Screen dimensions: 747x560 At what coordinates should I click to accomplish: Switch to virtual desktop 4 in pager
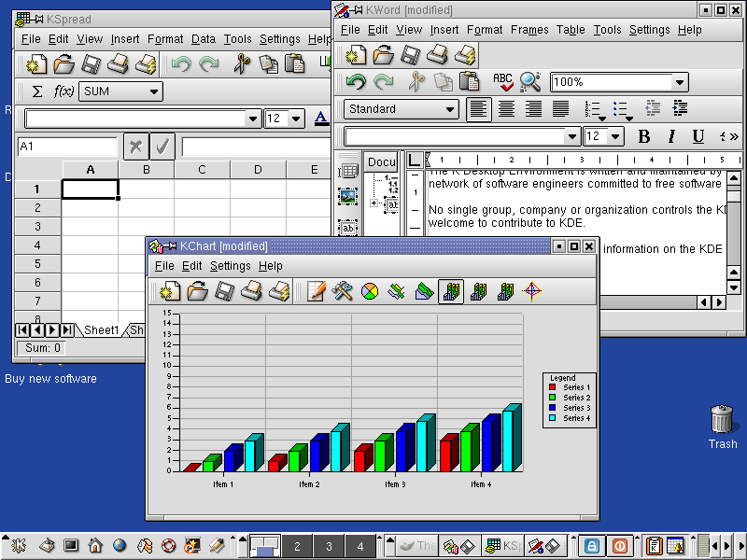(360, 546)
